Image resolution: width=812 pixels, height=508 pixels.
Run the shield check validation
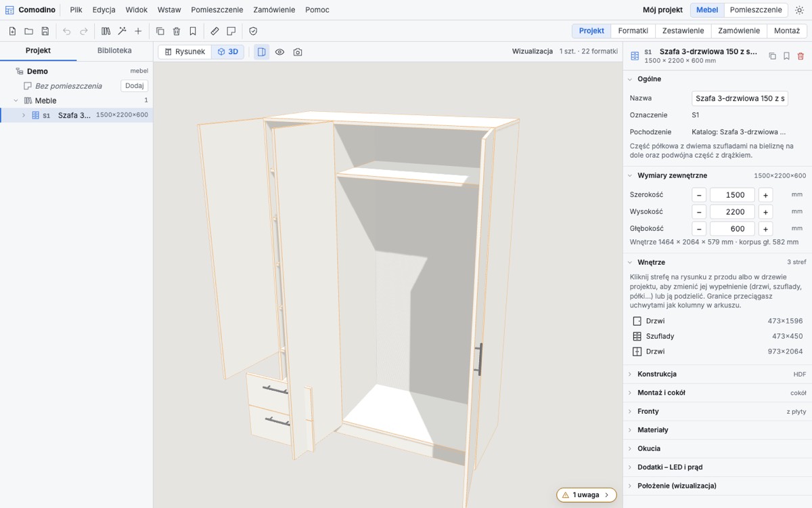(x=253, y=31)
